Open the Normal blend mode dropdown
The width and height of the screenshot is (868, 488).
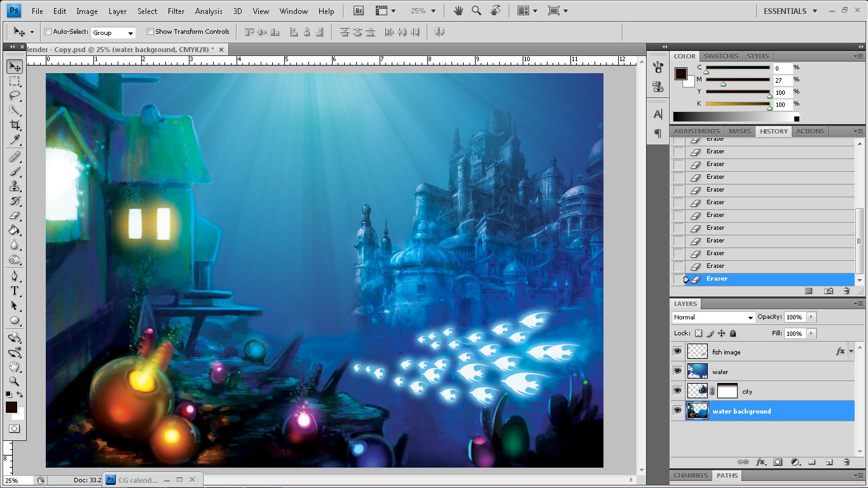(x=713, y=317)
